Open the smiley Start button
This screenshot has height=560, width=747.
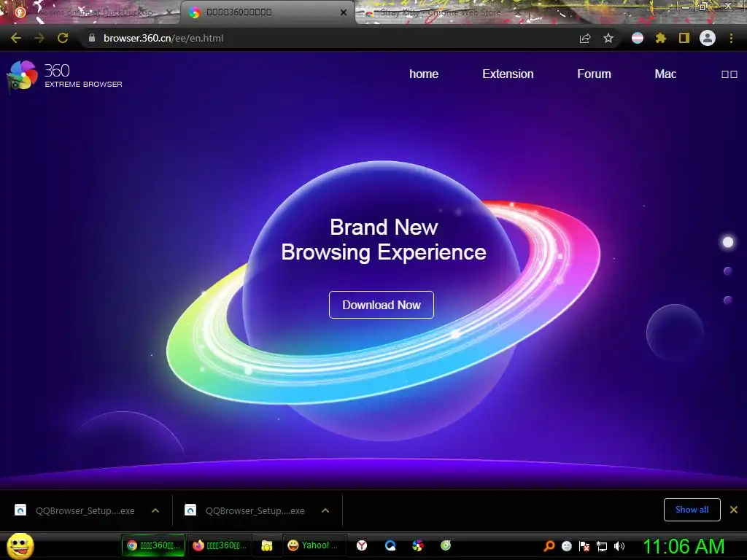point(20,545)
